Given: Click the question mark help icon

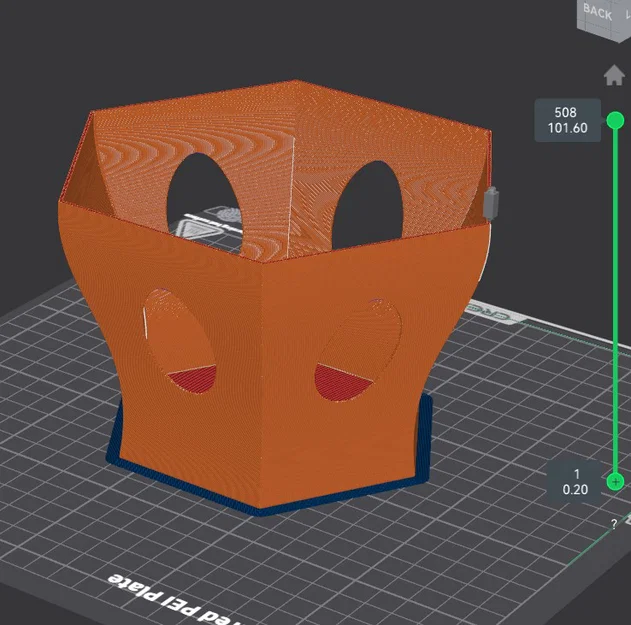Looking at the screenshot, I should click(614, 524).
